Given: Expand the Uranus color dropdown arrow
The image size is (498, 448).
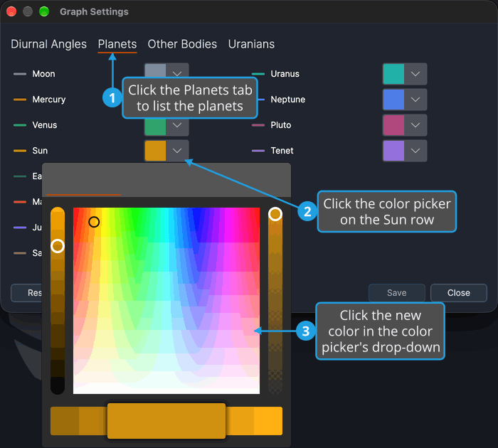Looking at the screenshot, I should point(415,74).
